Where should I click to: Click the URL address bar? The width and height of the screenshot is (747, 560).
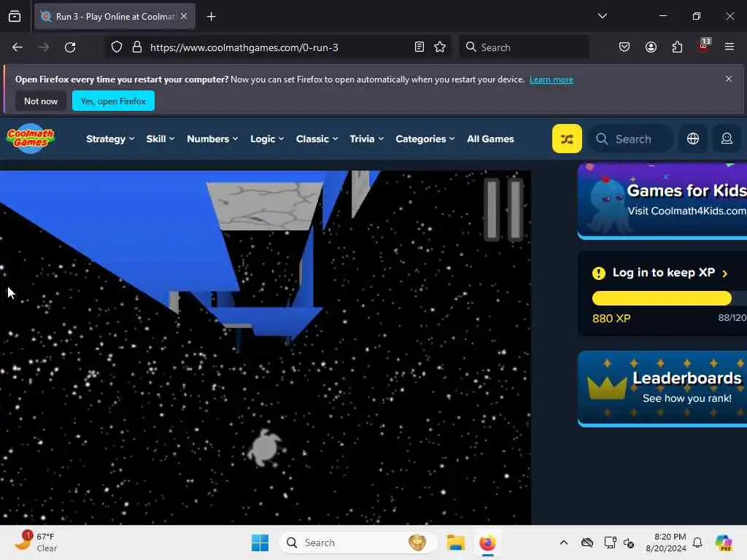tap(276, 47)
